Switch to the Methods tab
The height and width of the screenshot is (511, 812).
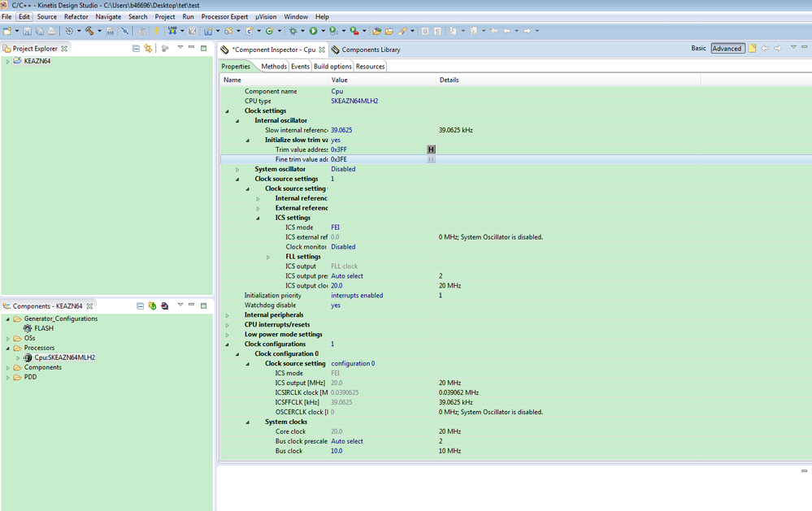click(274, 67)
